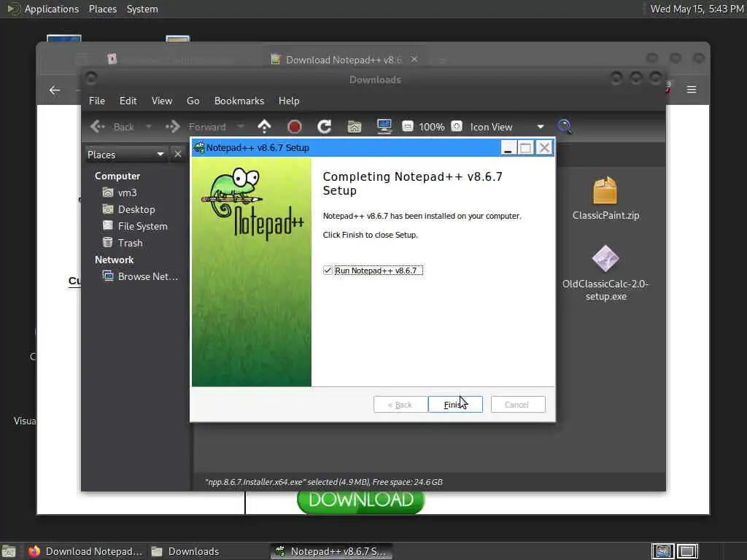Select first workspace switcher icon

coord(662,551)
